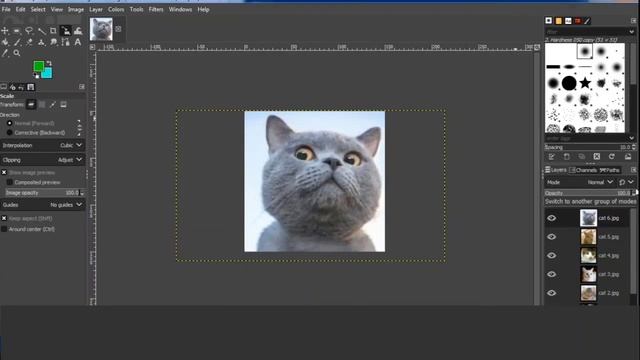Select the Paths tool

(65, 42)
